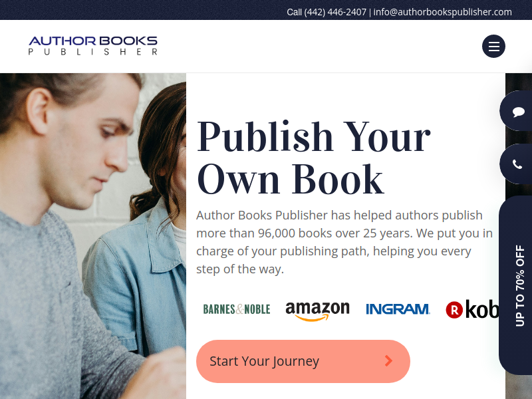Click the Author Books Publisher logo

click(x=93, y=45)
